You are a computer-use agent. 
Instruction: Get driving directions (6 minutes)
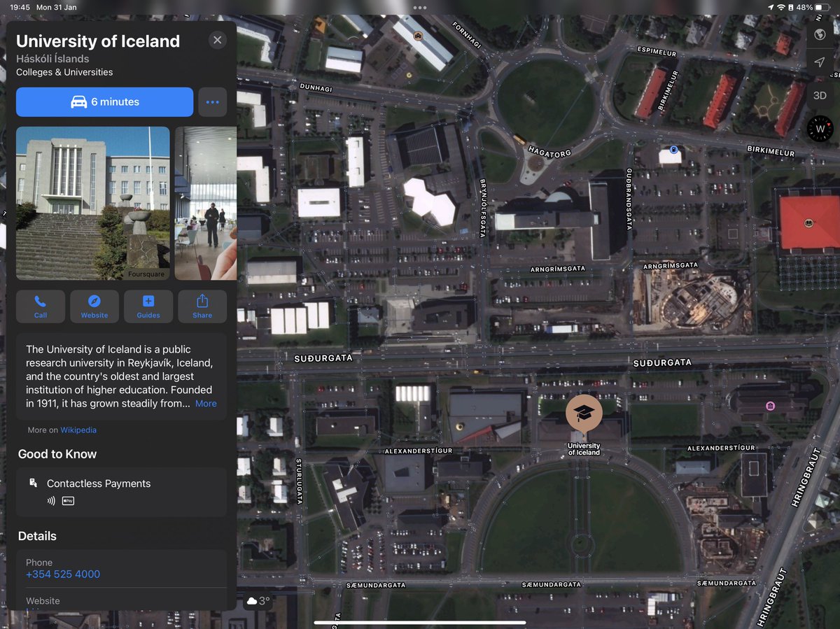(104, 102)
